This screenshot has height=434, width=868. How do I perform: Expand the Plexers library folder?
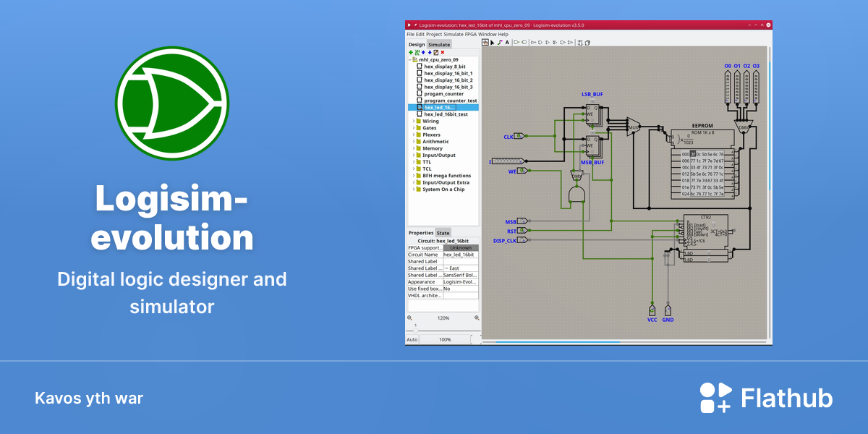click(414, 135)
